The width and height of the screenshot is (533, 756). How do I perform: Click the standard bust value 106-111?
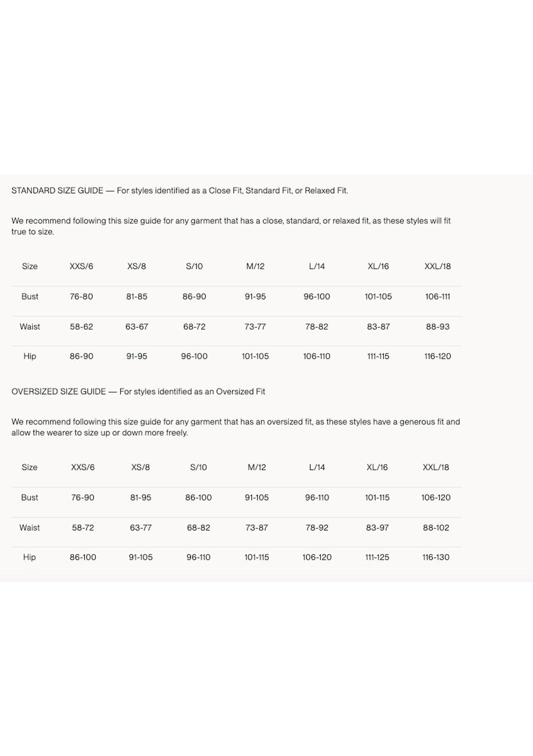pyautogui.click(x=437, y=297)
